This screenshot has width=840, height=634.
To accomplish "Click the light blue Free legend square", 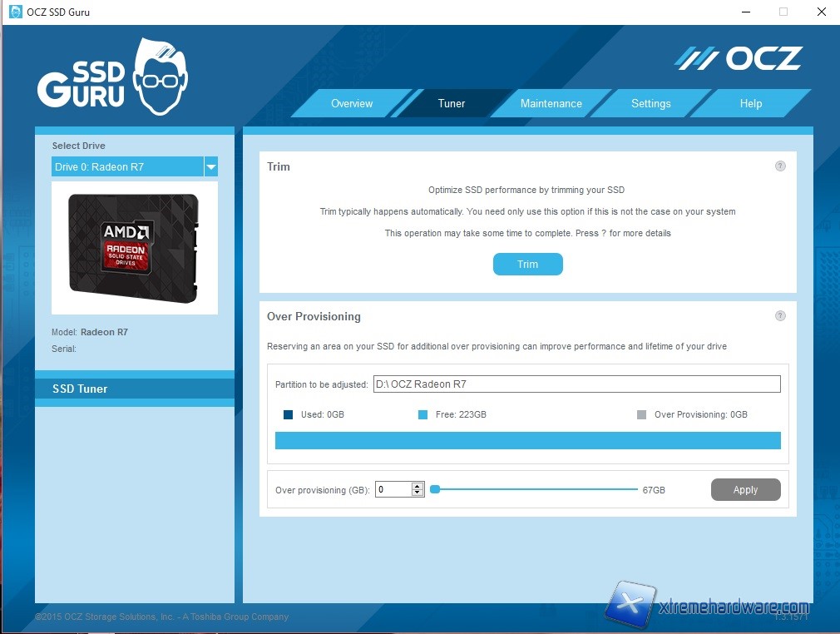I will [423, 414].
